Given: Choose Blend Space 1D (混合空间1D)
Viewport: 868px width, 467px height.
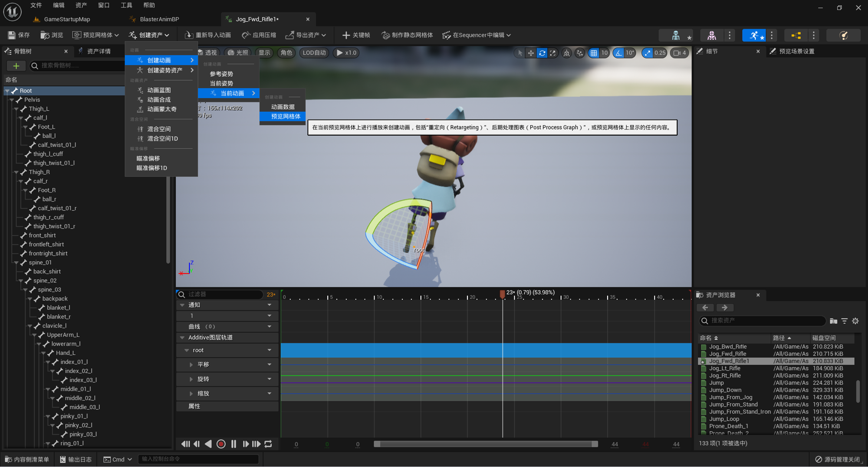Looking at the screenshot, I should click(x=161, y=139).
